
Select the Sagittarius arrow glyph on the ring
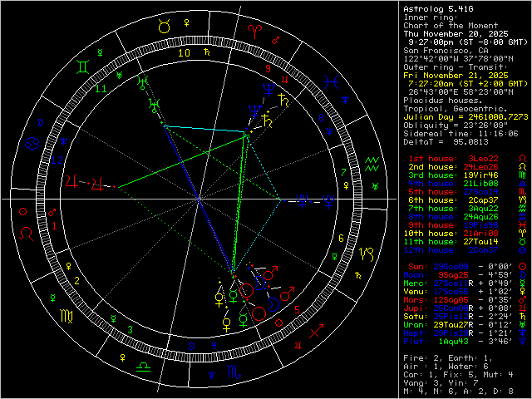coord(315,332)
